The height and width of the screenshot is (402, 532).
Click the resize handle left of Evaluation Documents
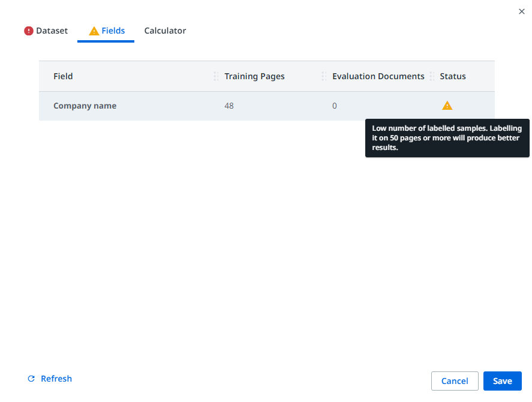point(324,76)
